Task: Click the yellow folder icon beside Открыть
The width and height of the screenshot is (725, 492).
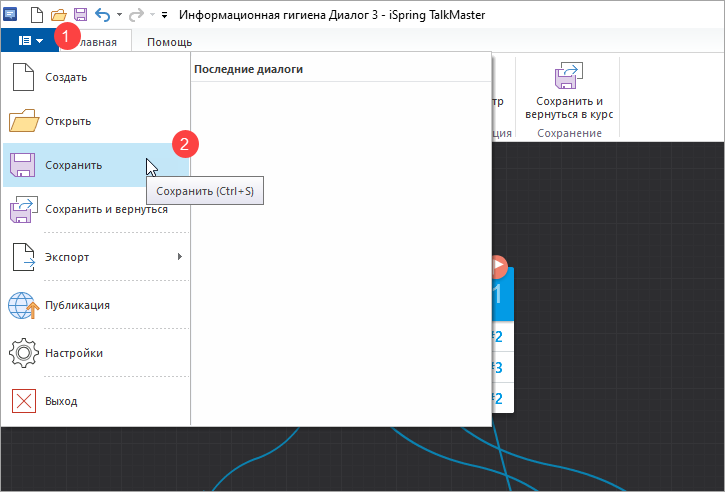Action: (x=24, y=121)
